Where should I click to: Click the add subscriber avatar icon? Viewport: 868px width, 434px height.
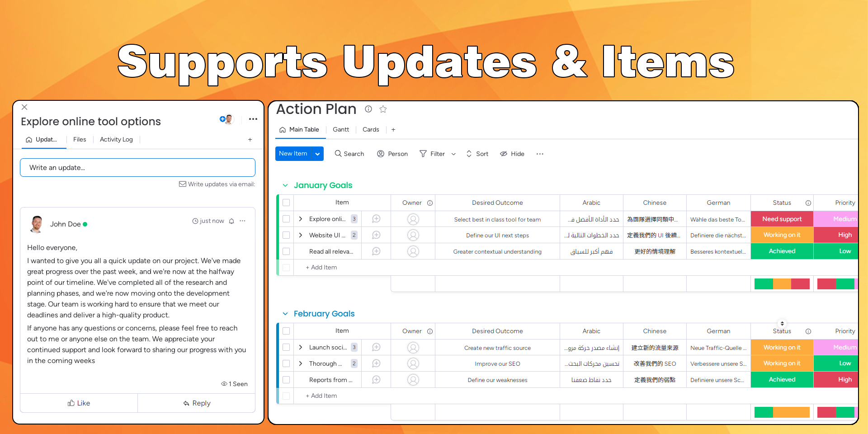pyautogui.click(x=226, y=119)
